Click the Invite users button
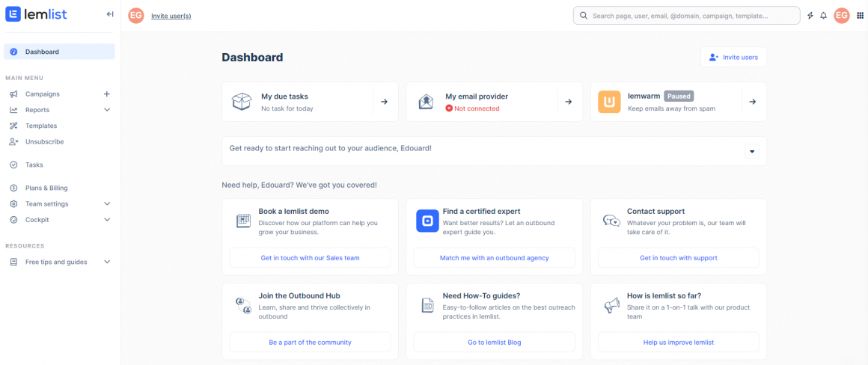The height and width of the screenshot is (365, 868). click(733, 58)
